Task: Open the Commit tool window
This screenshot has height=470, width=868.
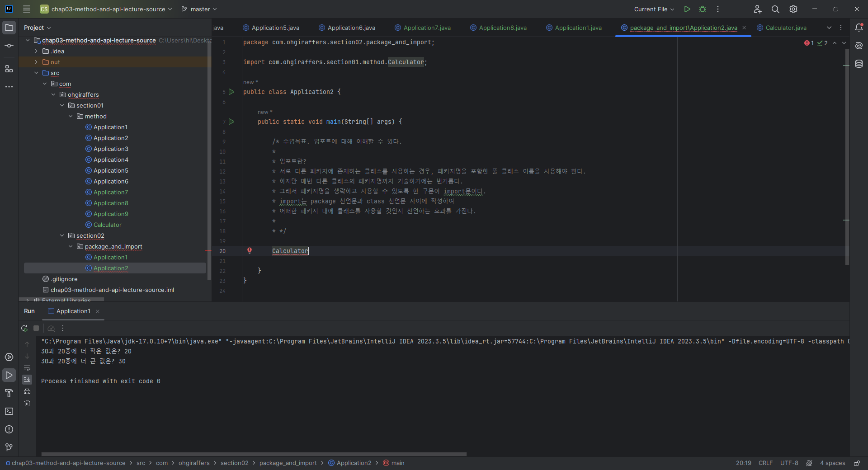Action: 9,46
